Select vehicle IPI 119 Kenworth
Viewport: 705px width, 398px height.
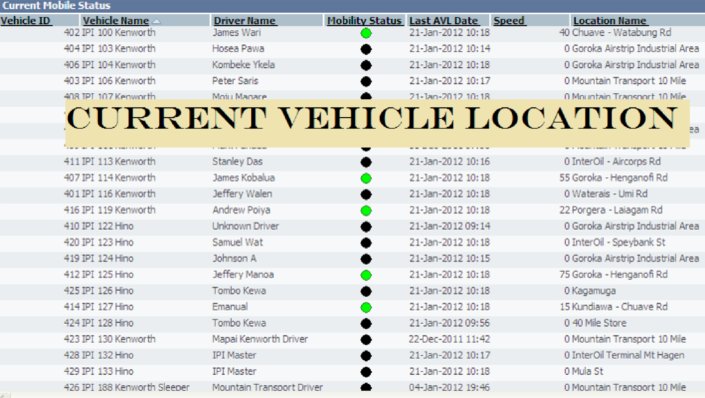[x=119, y=210]
